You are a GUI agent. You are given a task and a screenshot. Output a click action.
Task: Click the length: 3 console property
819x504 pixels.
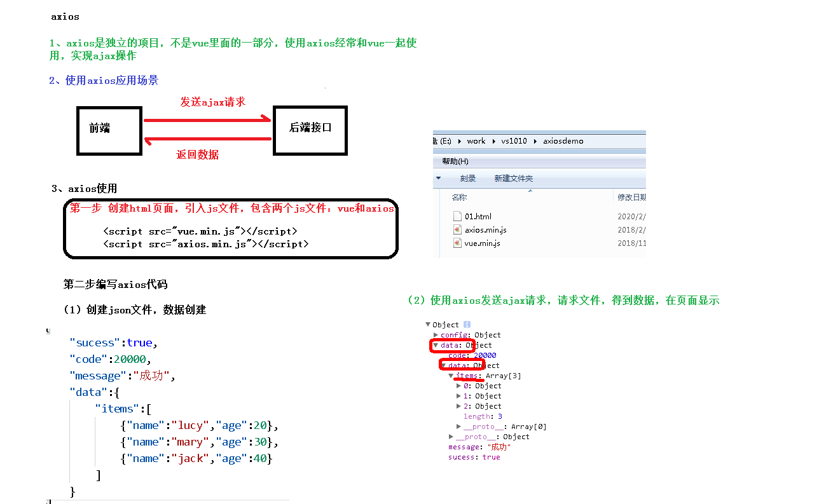tap(483, 416)
